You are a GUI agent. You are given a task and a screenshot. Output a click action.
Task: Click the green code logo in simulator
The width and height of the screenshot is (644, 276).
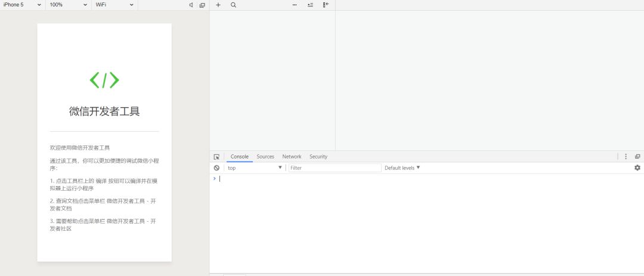[104, 80]
